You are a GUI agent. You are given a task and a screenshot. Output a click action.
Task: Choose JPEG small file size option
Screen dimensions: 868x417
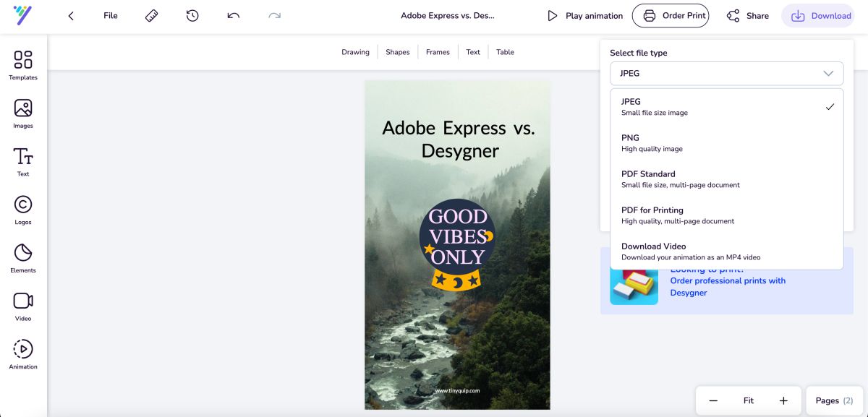tap(726, 107)
